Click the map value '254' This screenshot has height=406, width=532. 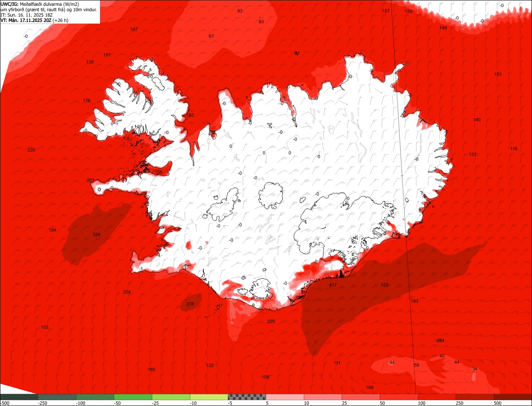click(x=441, y=340)
